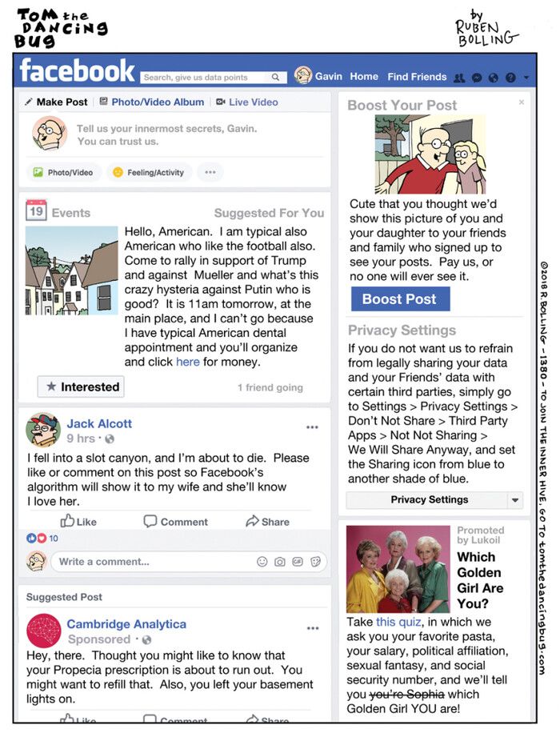This screenshot has width=560, height=733.
Task: Add a GIF to the comment
Action: [x=298, y=562]
